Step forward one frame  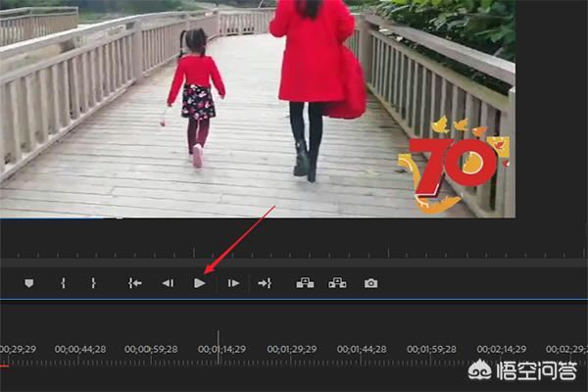233,283
